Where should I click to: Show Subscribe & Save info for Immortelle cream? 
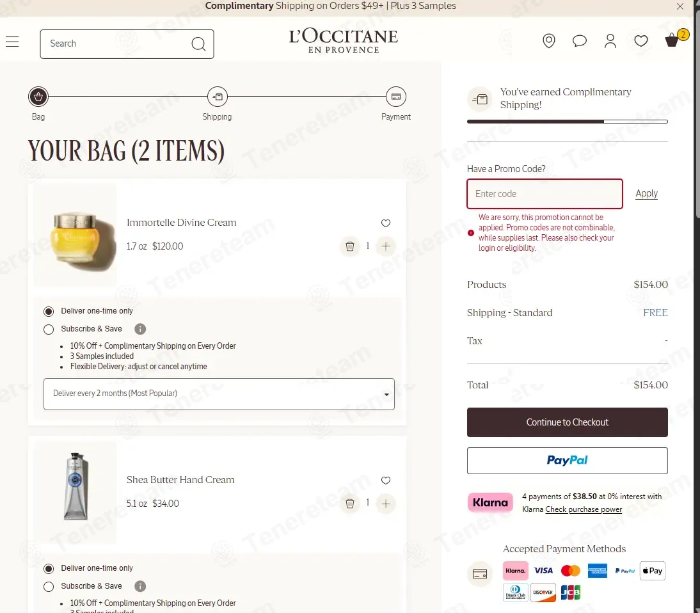click(x=140, y=329)
